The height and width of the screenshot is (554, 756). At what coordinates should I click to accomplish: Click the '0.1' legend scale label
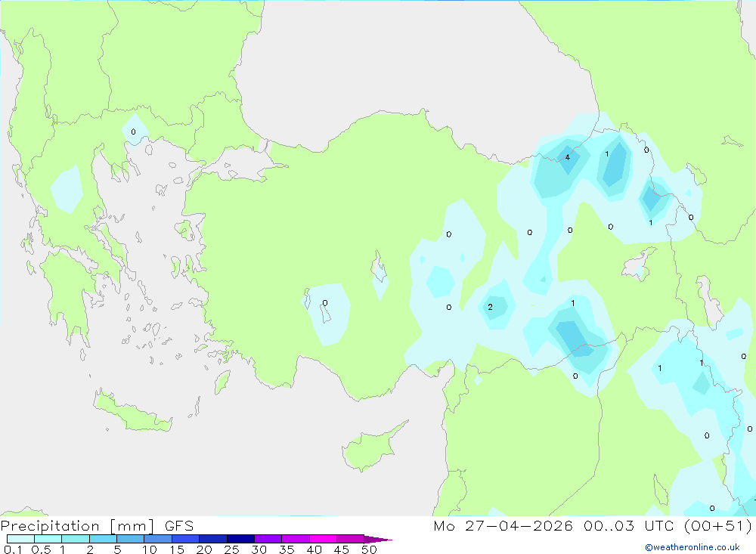13,549
